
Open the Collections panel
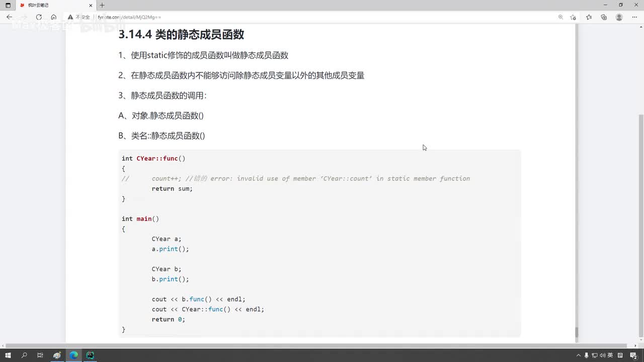[x=604, y=17]
